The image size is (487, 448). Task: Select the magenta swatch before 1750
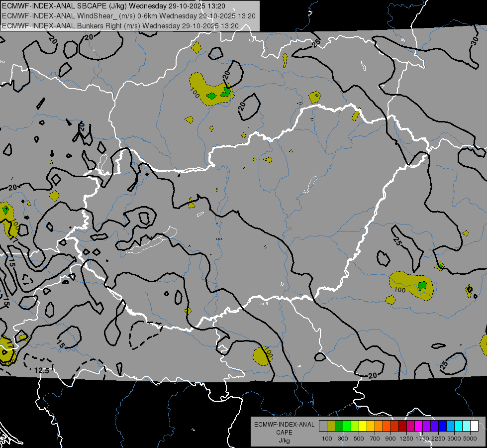pos(419,426)
